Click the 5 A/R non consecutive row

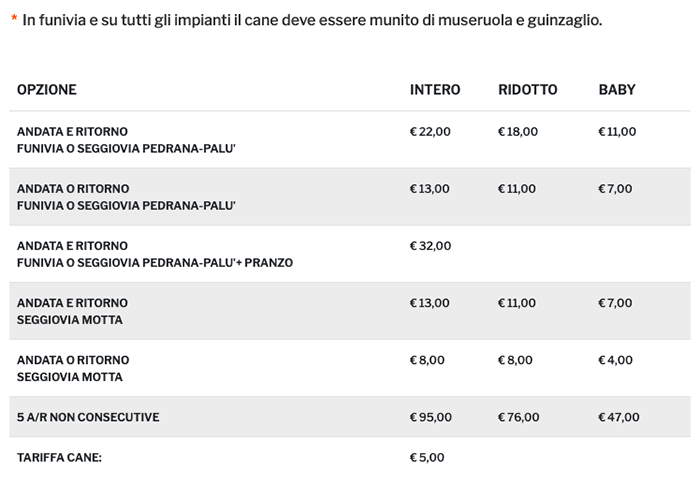(x=88, y=417)
